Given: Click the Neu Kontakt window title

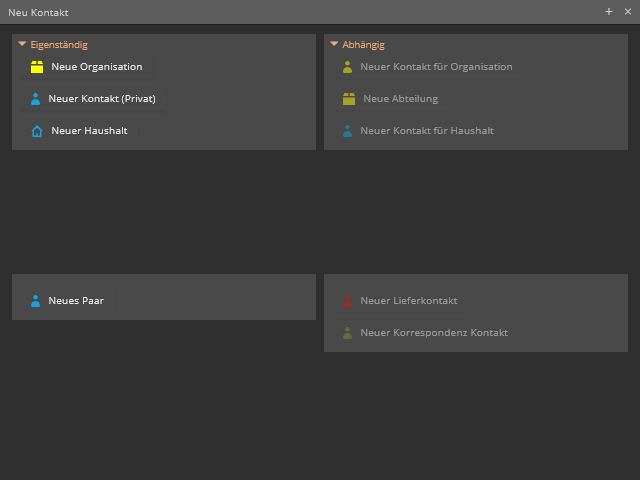Looking at the screenshot, I should [38, 13].
